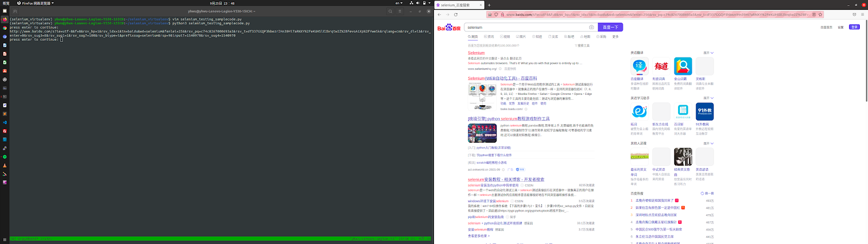Open Selenium(WEB自动化工具) - 百度百科 result

pyautogui.click(x=502, y=78)
